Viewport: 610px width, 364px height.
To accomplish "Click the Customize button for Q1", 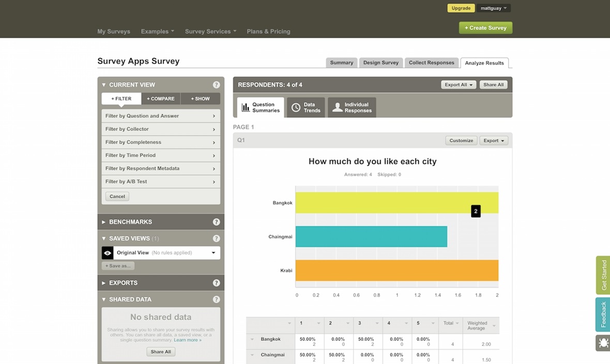I will 461,140.
